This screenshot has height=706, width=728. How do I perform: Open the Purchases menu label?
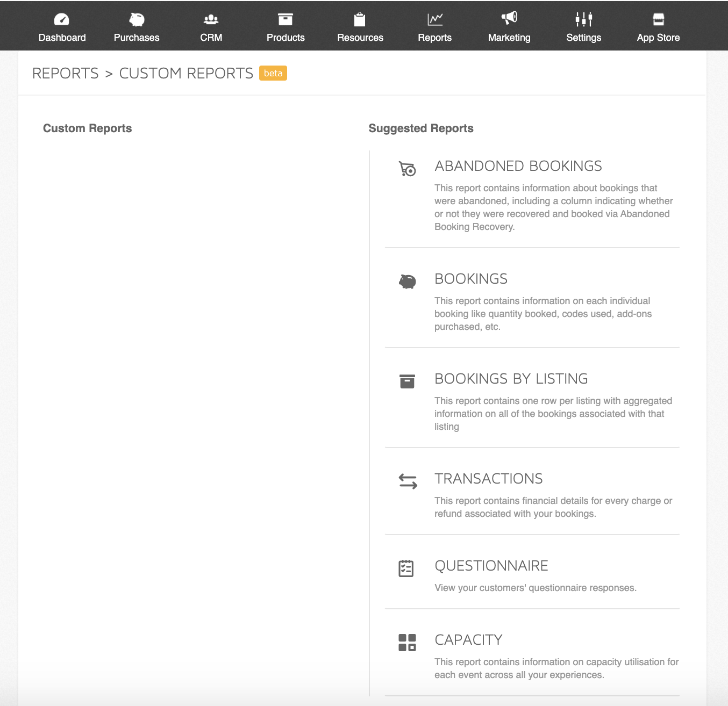coord(137,38)
